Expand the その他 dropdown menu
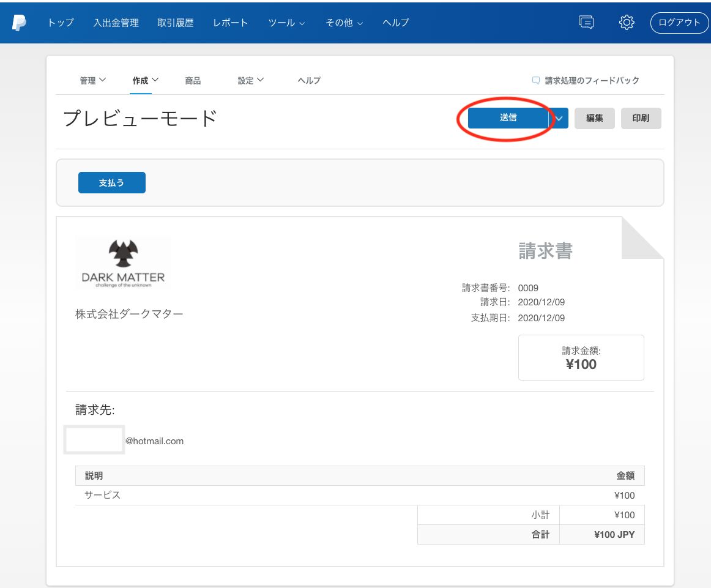This screenshot has height=588, width=711. 344,23
